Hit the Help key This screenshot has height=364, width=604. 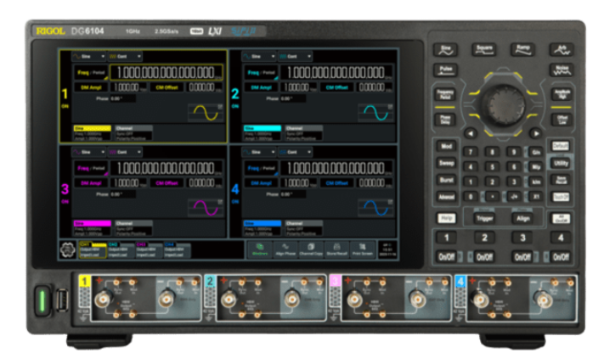point(447,219)
